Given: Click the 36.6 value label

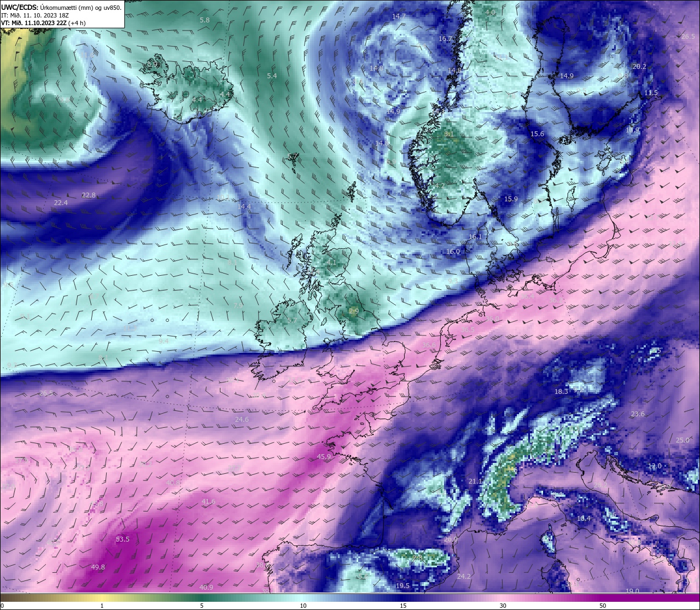Looking at the screenshot, I should pos(429,345).
